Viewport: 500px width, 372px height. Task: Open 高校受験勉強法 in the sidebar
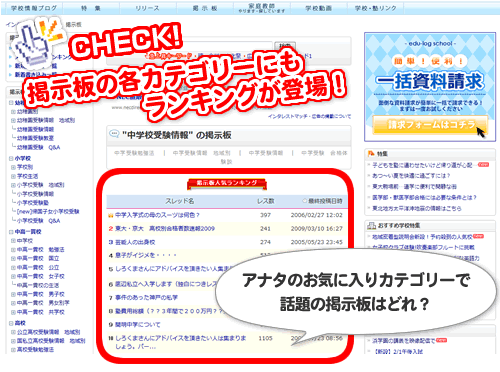(x=35, y=349)
